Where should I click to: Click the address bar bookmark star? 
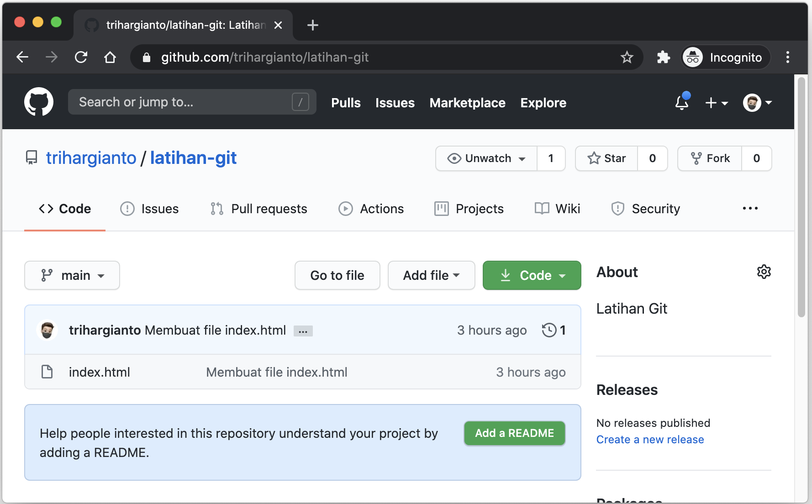[x=627, y=57]
